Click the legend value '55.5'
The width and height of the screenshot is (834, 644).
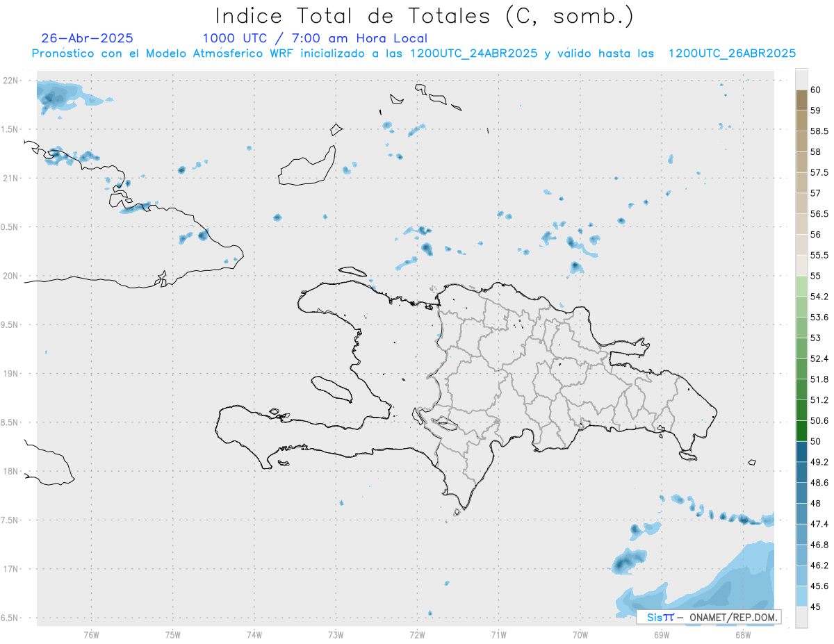point(819,256)
